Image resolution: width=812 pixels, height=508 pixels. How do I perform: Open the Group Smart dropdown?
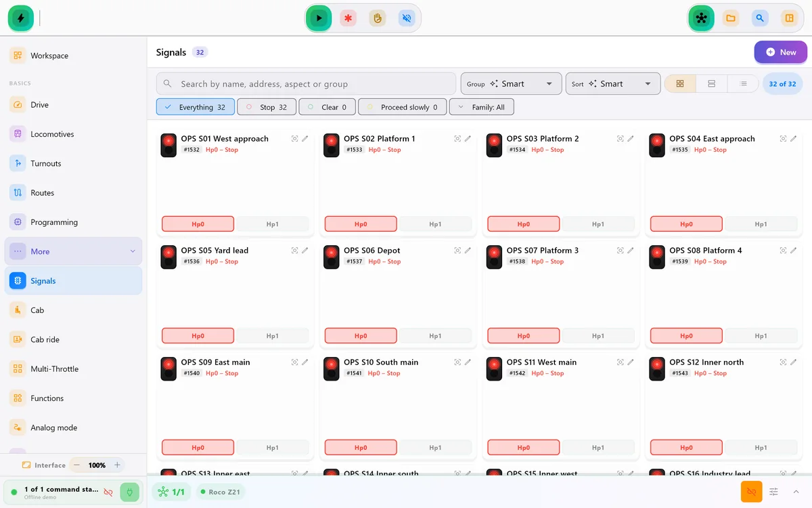512,84
